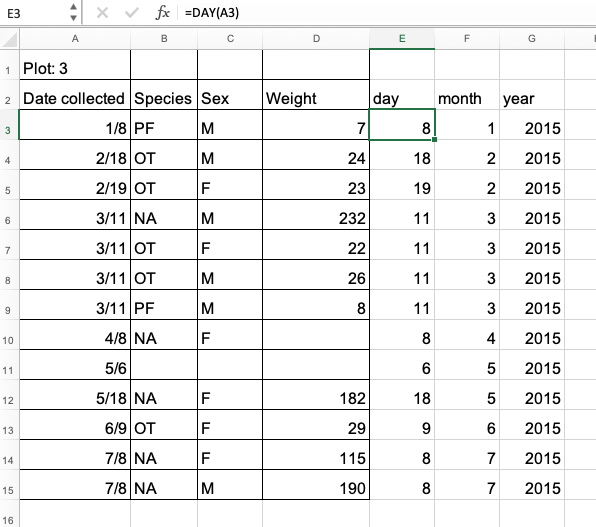Click the cancel (X) icon in formula bar

point(102,13)
